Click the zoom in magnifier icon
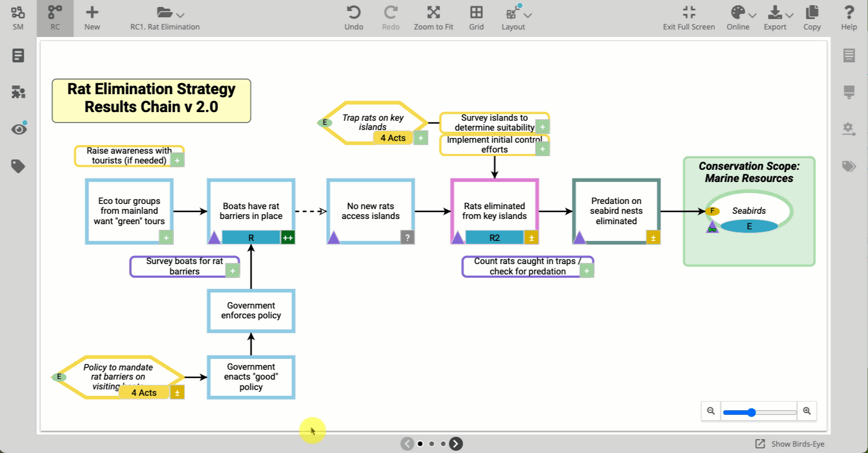 pos(807,411)
